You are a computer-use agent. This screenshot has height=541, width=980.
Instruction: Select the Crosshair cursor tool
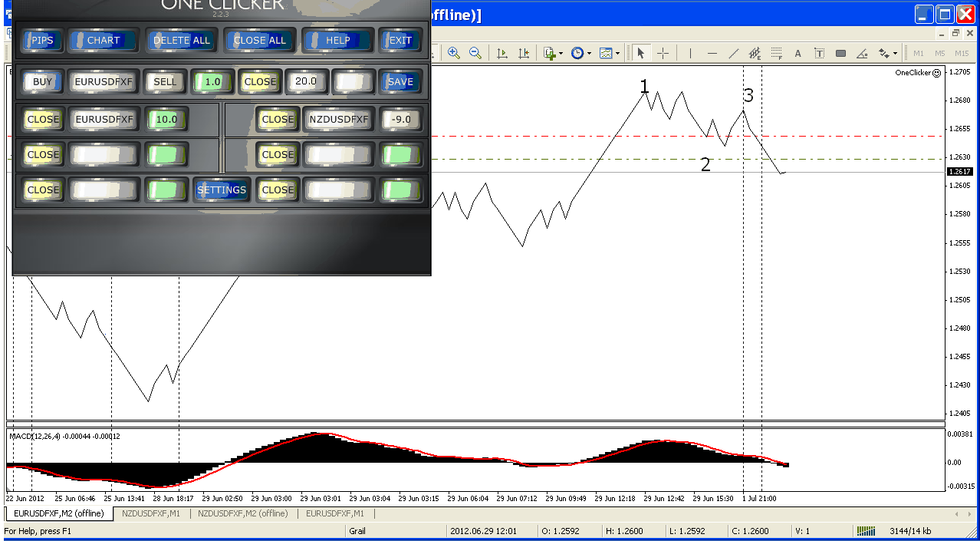pyautogui.click(x=663, y=53)
